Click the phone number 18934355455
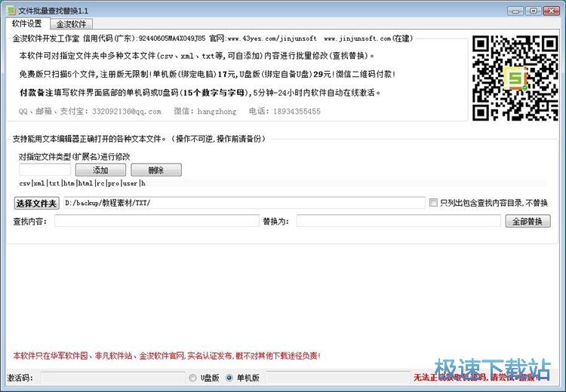Image resolution: width=566 pixels, height=392 pixels. coord(297,112)
